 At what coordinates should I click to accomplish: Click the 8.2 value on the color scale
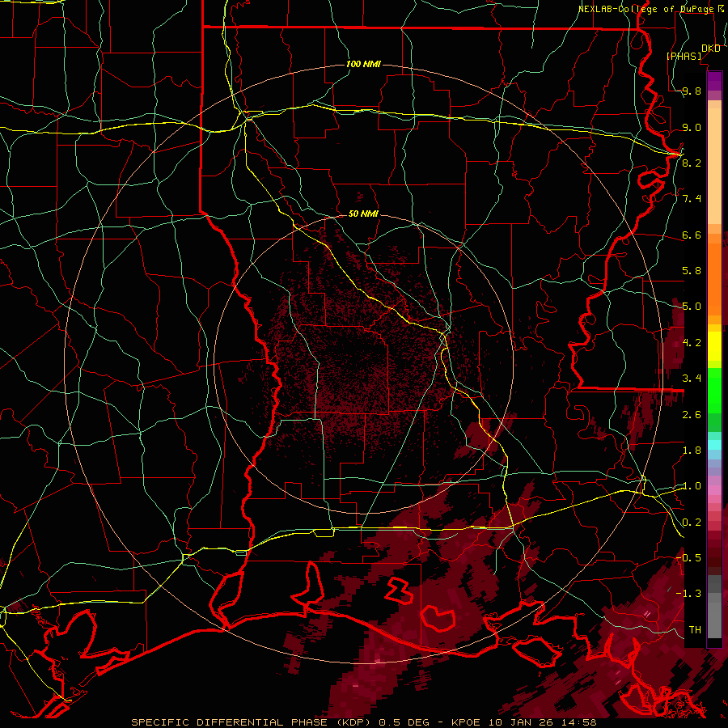click(692, 163)
